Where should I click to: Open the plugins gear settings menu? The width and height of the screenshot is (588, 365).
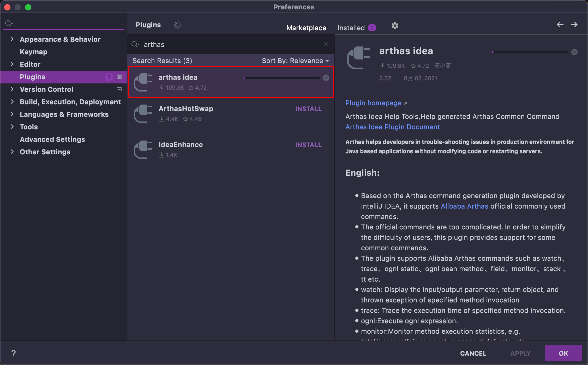point(395,26)
